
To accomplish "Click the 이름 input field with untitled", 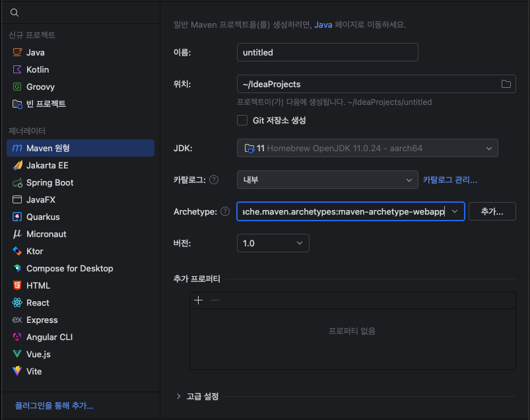I will [x=327, y=52].
